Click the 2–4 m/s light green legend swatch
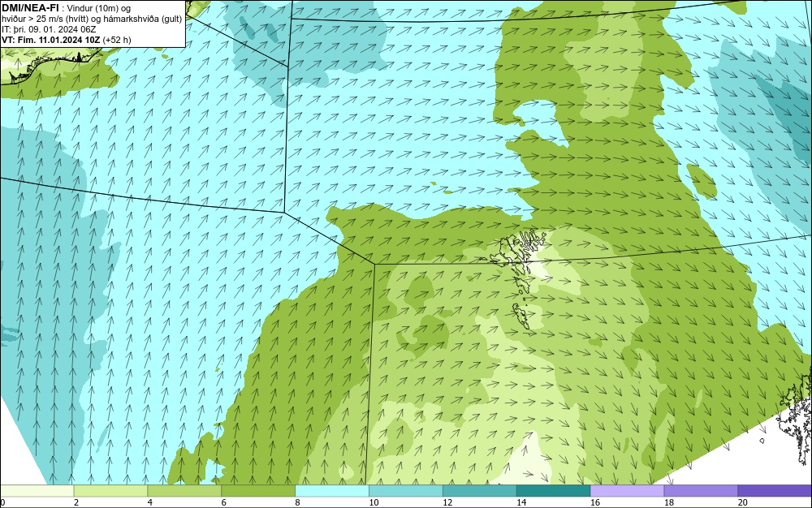Screen dimensions: 812x508 tap(110, 490)
